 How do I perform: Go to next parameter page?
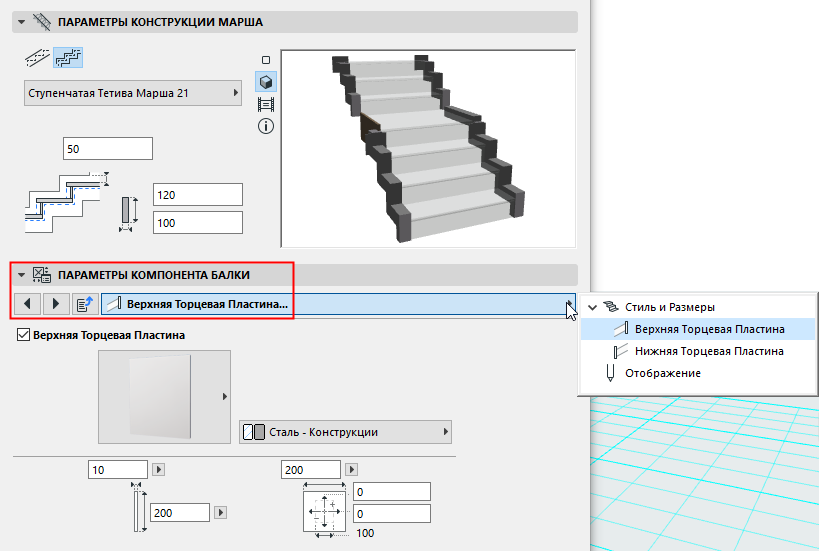(56, 304)
